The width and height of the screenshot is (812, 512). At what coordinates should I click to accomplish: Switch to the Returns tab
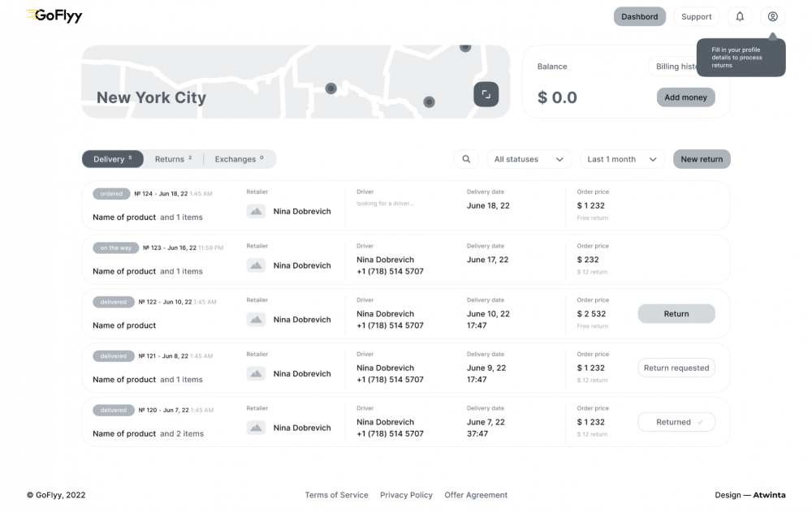pyautogui.click(x=173, y=159)
